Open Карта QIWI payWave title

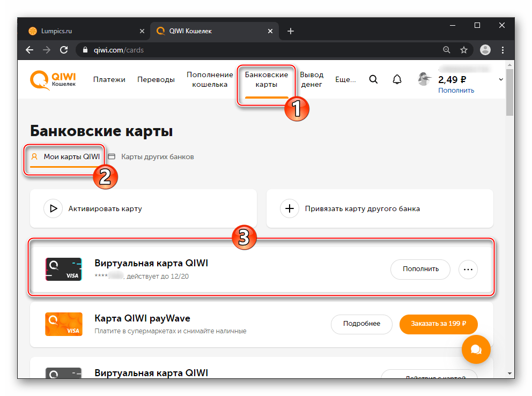[142, 318]
